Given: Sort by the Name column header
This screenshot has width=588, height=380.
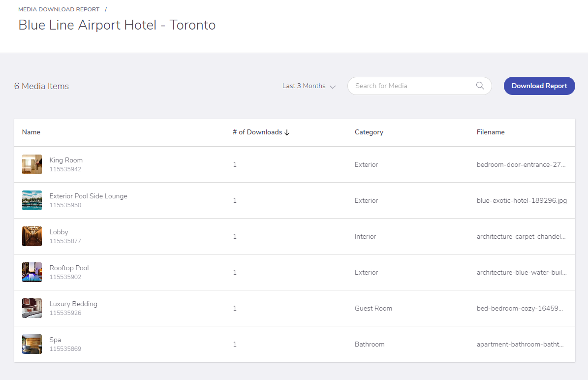Looking at the screenshot, I should 31,132.
